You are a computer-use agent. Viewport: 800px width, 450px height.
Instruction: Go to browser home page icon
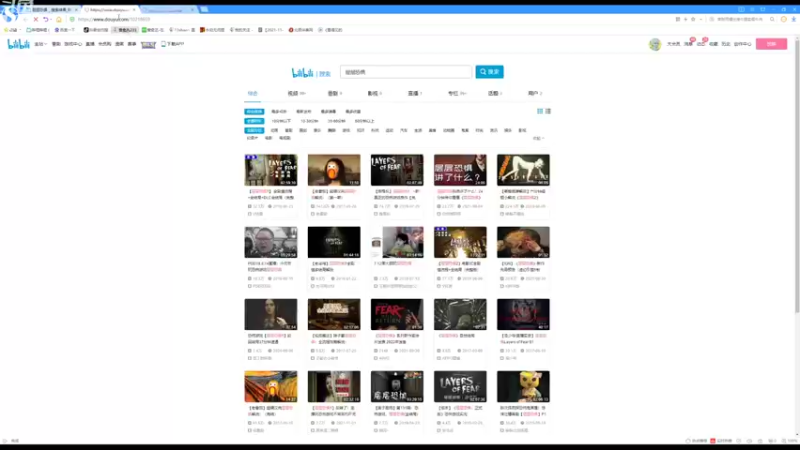[59, 19]
